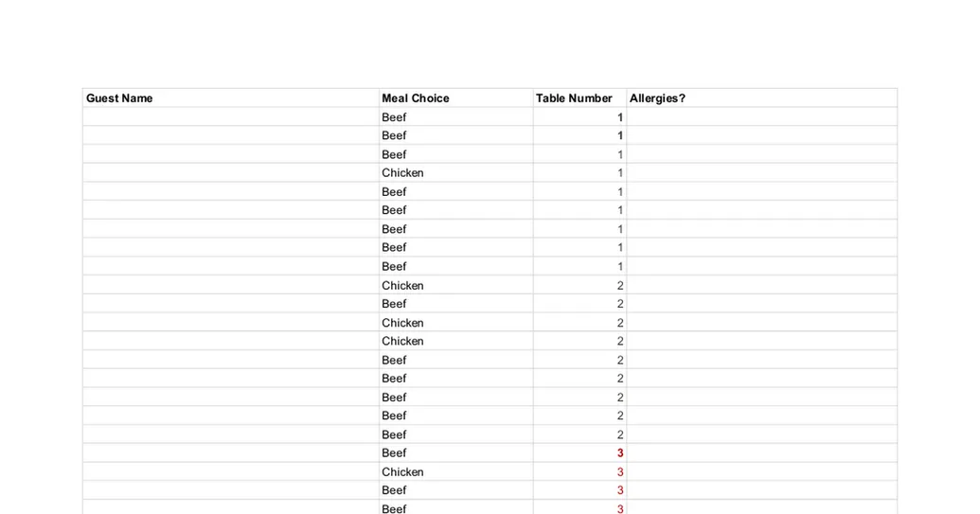Select the Allergies cell in table-3 Chicken row
The image size is (980, 514).
[761, 472]
